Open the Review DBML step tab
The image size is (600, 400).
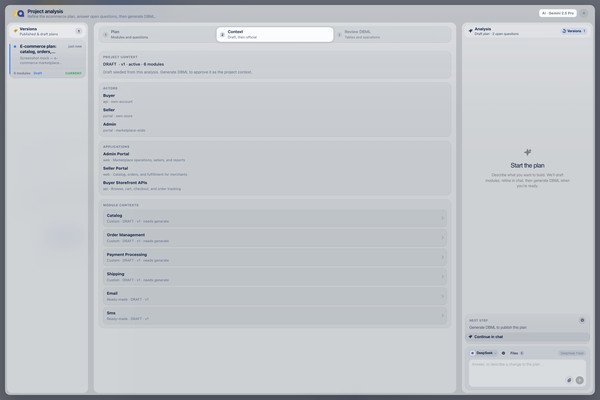coord(392,34)
